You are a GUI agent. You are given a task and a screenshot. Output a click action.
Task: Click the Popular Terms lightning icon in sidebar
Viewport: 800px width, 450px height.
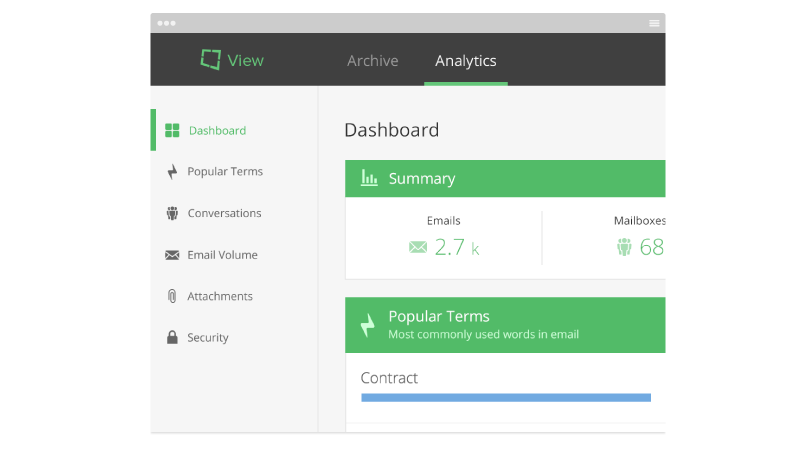tap(172, 172)
